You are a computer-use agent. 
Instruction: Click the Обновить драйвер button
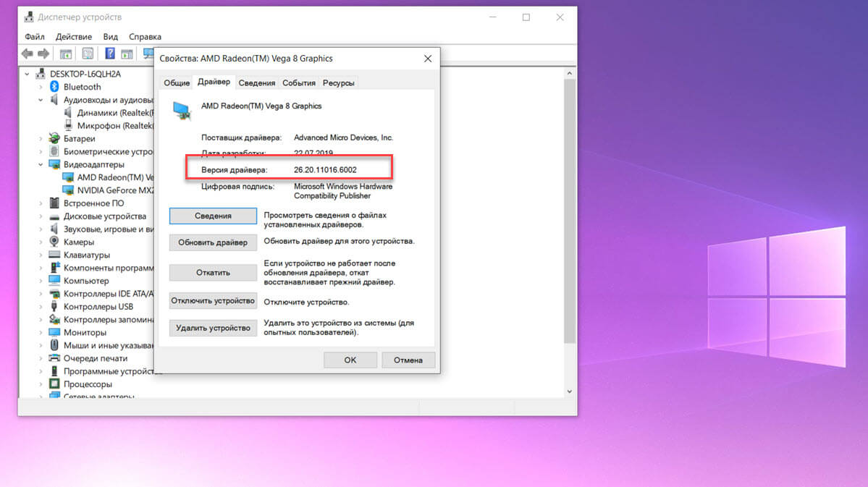tap(213, 242)
